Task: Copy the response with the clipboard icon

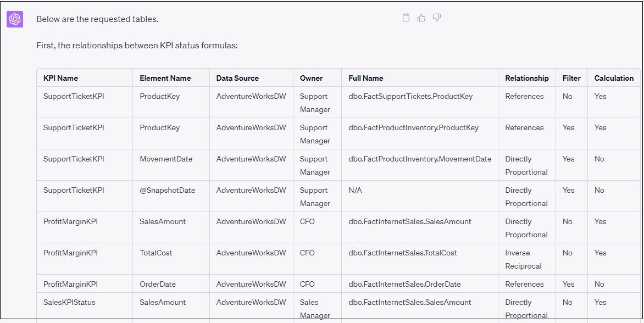Action: click(406, 18)
